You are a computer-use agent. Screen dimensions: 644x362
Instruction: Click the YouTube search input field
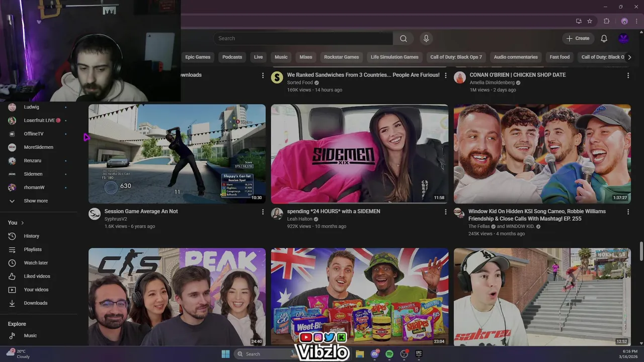(x=303, y=39)
